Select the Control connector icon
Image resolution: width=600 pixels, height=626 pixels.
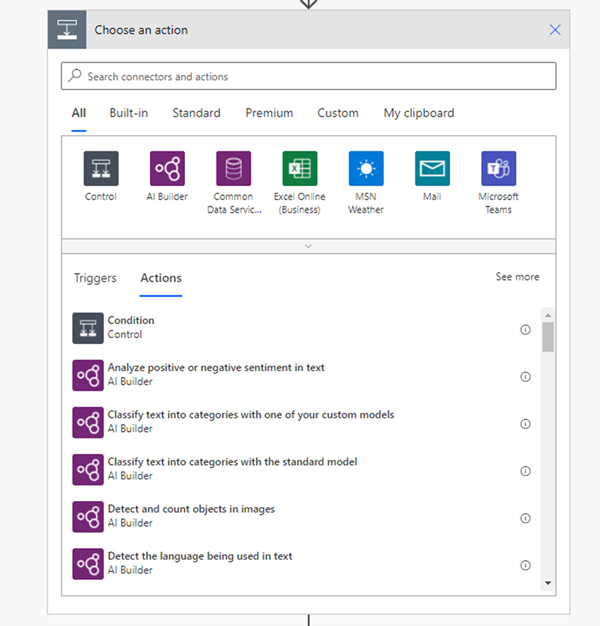pyautogui.click(x=101, y=168)
